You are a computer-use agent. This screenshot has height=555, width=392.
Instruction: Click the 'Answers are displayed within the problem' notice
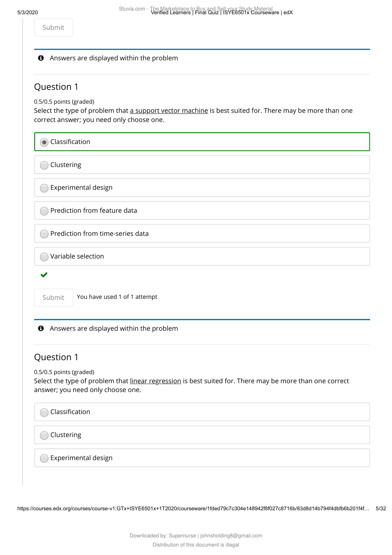[x=114, y=58]
